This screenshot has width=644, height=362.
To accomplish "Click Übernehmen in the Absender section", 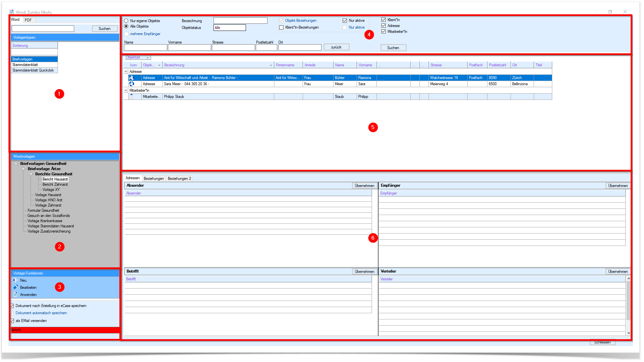I will (x=365, y=186).
